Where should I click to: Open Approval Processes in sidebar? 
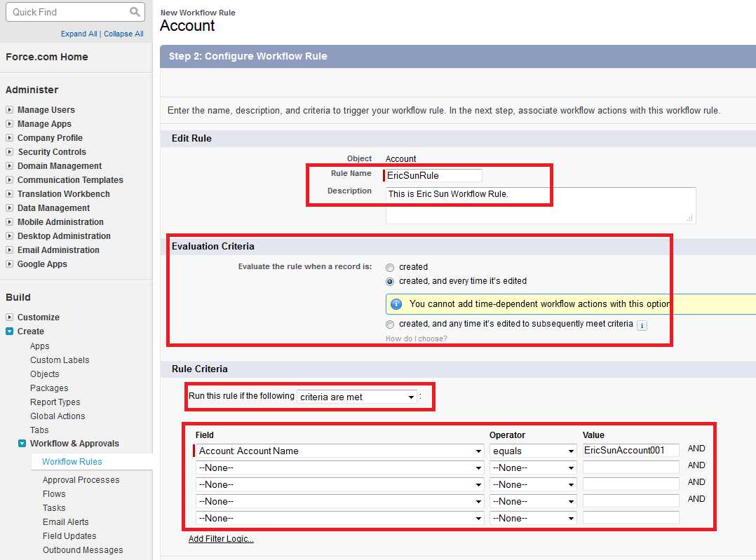pos(81,480)
